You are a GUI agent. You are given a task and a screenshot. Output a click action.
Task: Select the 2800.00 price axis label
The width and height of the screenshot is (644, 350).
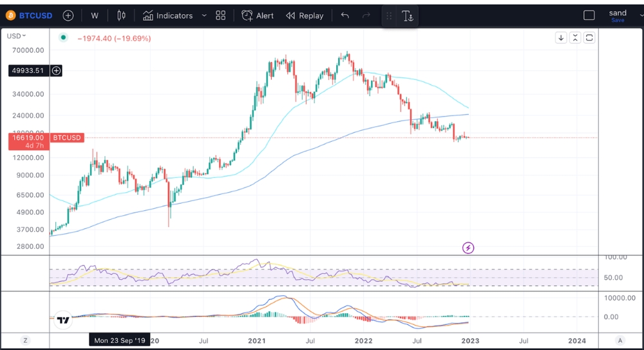(x=30, y=246)
